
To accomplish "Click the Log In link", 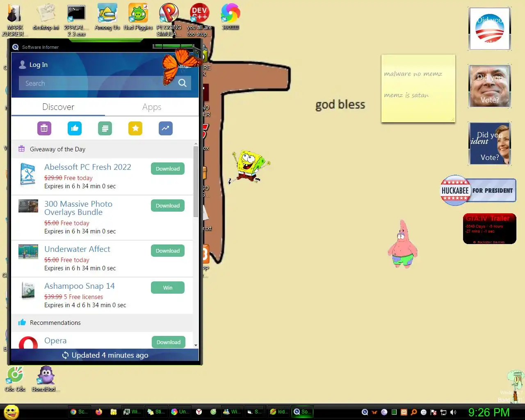I will pyautogui.click(x=39, y=65).
